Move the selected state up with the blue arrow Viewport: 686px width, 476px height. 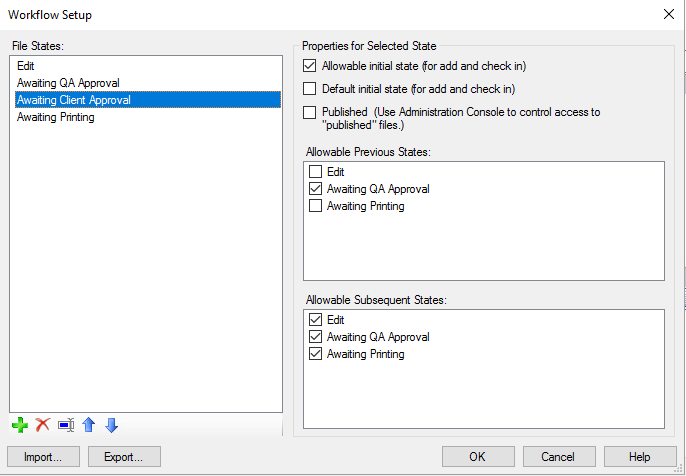tap(89, 425)
